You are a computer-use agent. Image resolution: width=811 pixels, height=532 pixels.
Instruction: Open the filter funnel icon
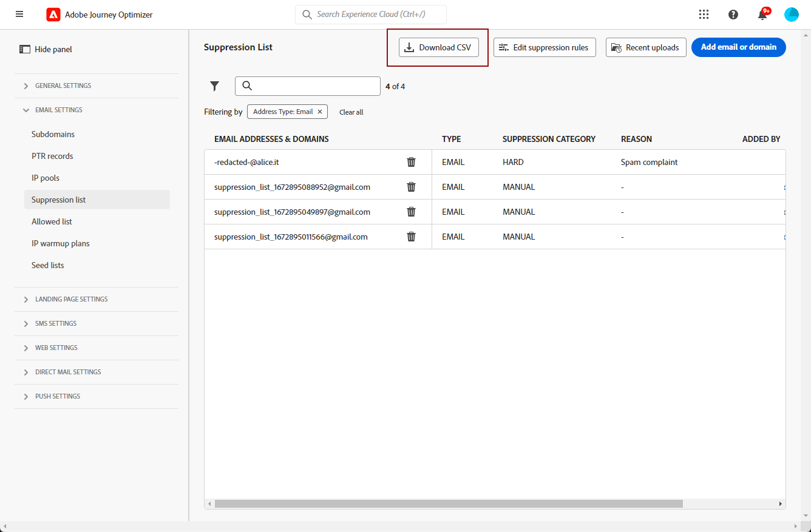click(x=214, y=86)
